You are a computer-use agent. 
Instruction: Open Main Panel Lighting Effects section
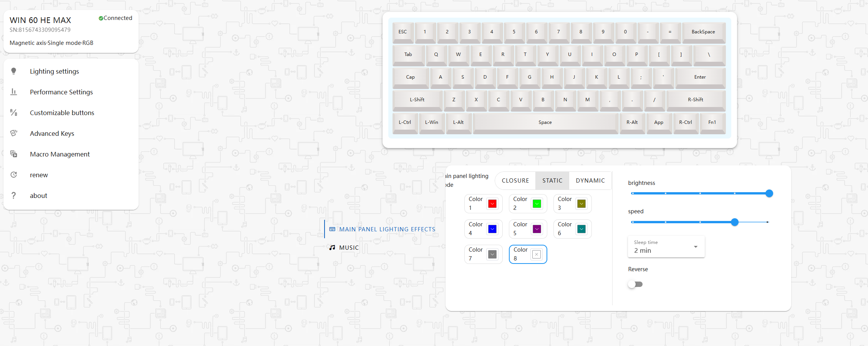[x=387, y=229]
